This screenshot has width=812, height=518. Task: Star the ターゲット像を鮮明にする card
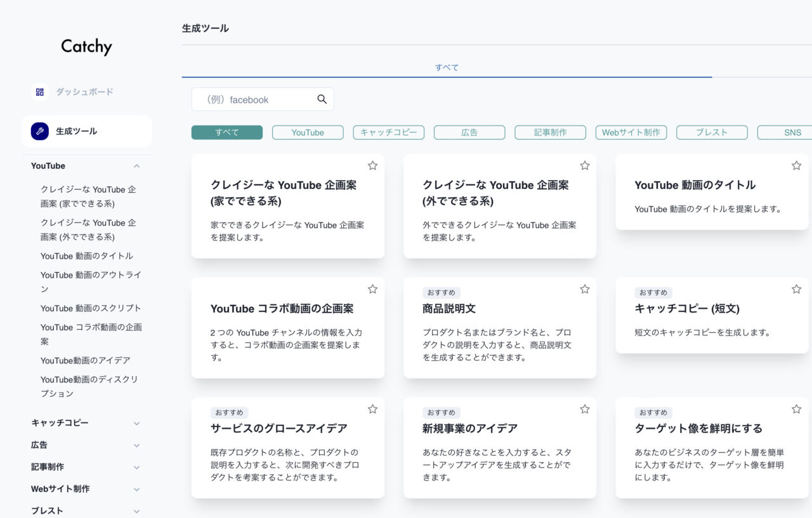click(x=796, y=409)
